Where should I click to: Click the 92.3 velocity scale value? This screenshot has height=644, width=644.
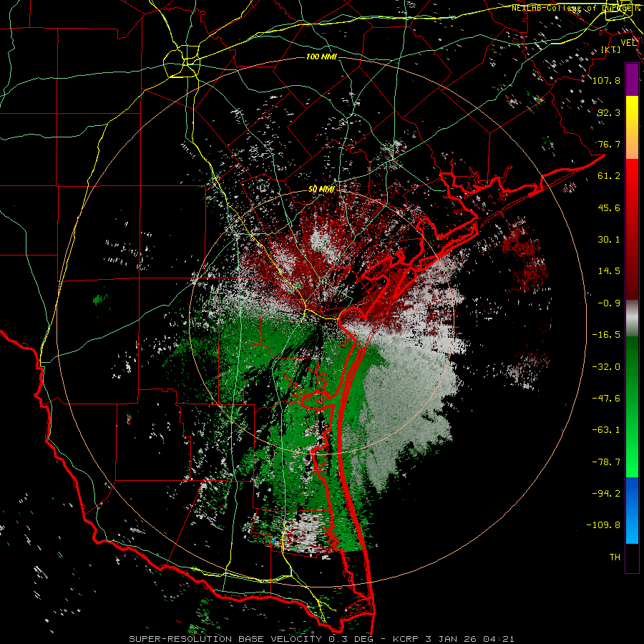(609, 112)
